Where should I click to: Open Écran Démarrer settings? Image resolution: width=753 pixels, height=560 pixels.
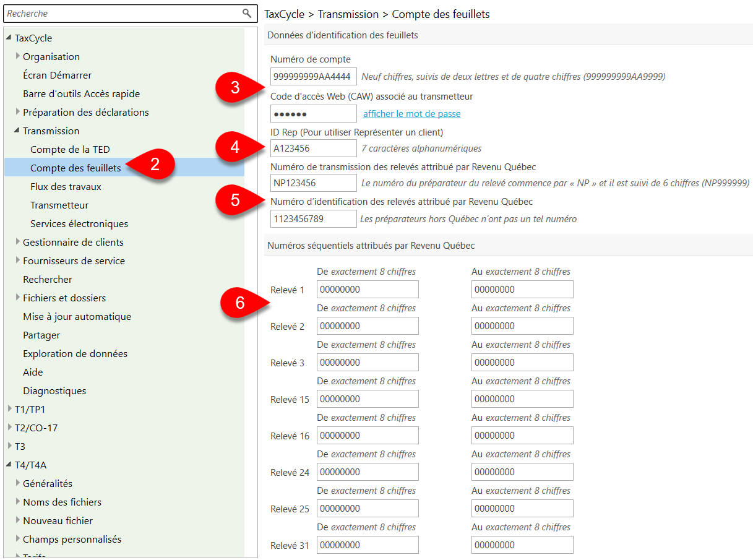tap(57, 75)
